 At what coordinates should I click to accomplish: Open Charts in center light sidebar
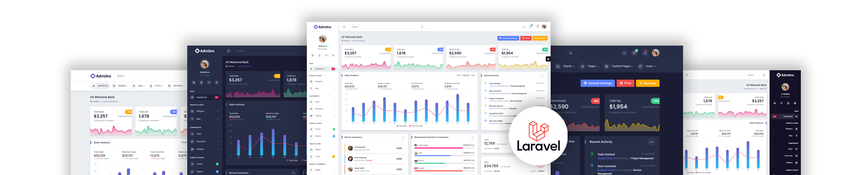pyautogui.click(x=322, y=136)
